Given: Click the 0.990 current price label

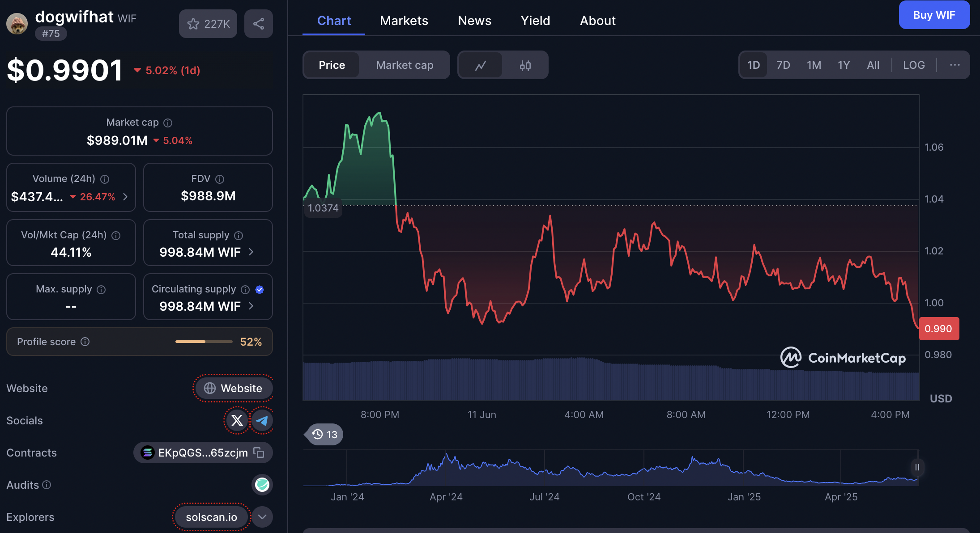Looking at the screenshot, I should tap(939, 329).
